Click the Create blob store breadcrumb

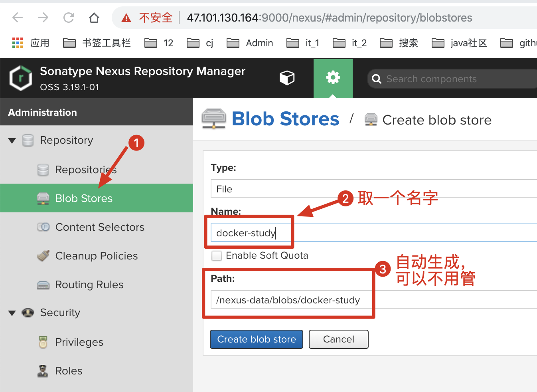point(437,120)
